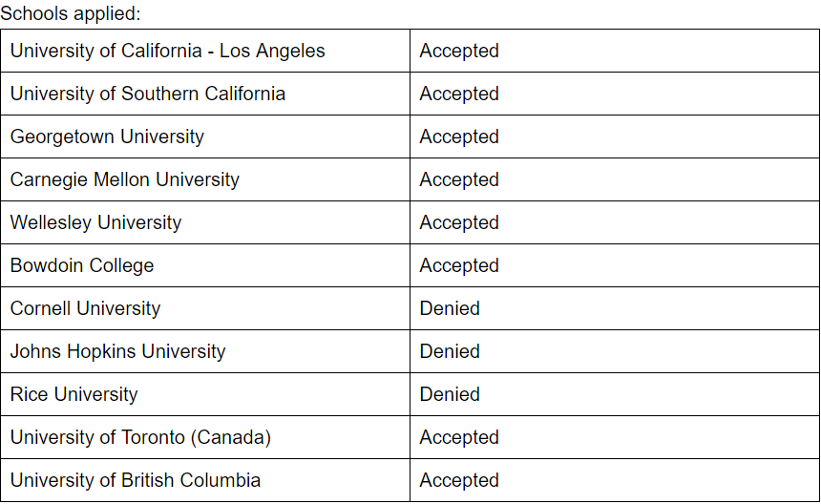Click the University of British Columbia cell
The height and width of the screenshot is (504, 821).
coord(205,480)
